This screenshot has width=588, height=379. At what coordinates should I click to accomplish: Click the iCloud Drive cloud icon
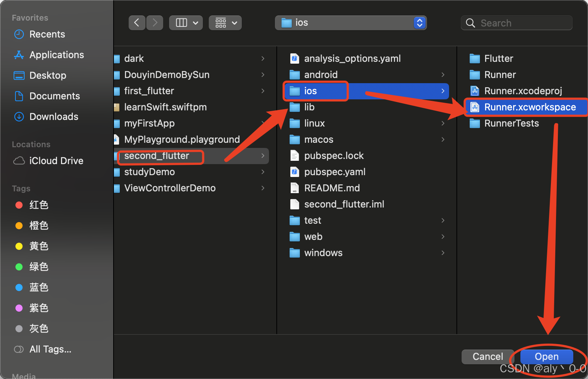click(19, 161)
